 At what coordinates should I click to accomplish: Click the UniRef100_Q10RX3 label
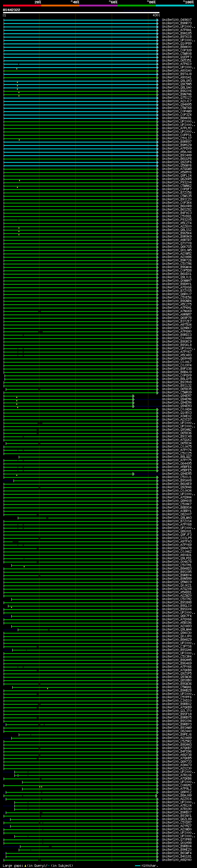point(177,413)
